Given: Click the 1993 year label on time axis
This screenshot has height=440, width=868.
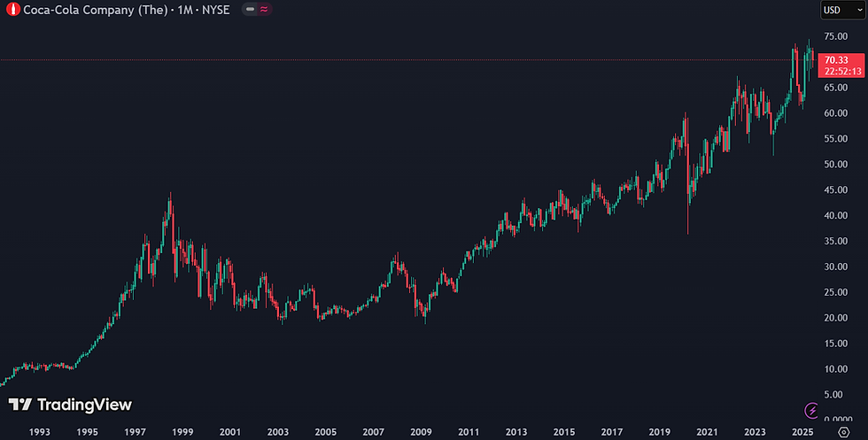Looking at the screenshot, I should (39, 432).
